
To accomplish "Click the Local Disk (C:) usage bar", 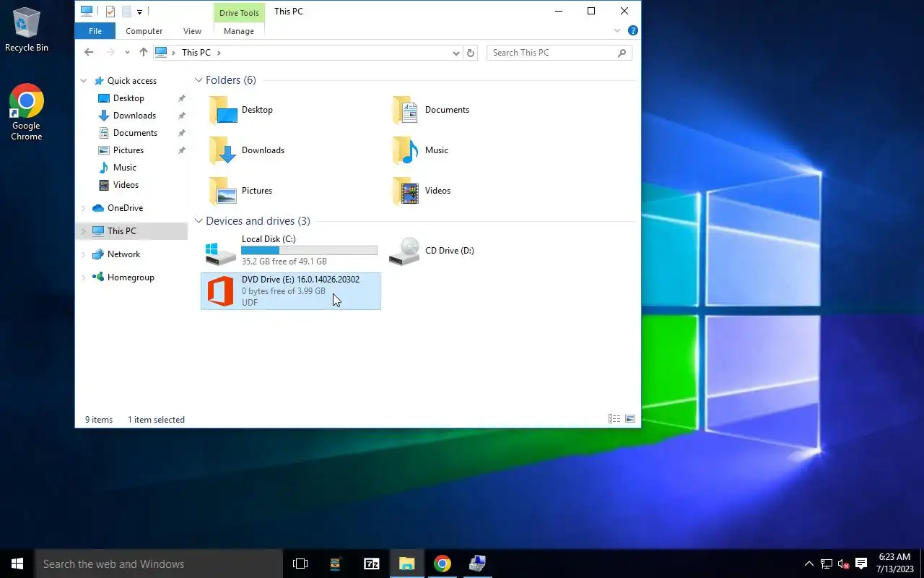I will click(309, 251).
